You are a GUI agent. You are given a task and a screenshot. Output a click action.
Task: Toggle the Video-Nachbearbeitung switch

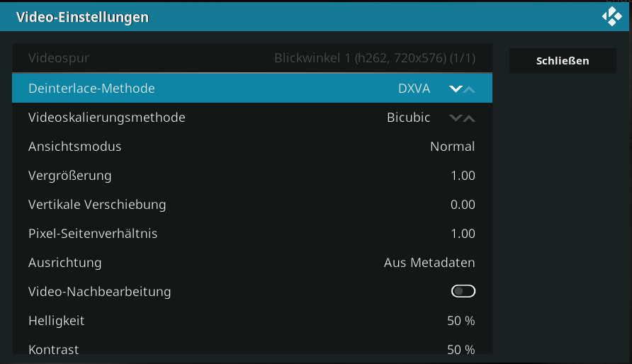pos(463,291)
